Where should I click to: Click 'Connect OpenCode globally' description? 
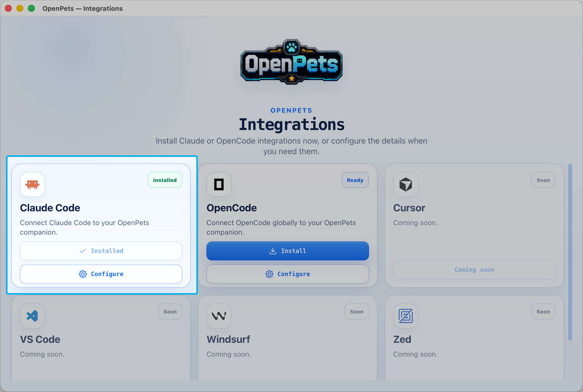coord(281,228)
